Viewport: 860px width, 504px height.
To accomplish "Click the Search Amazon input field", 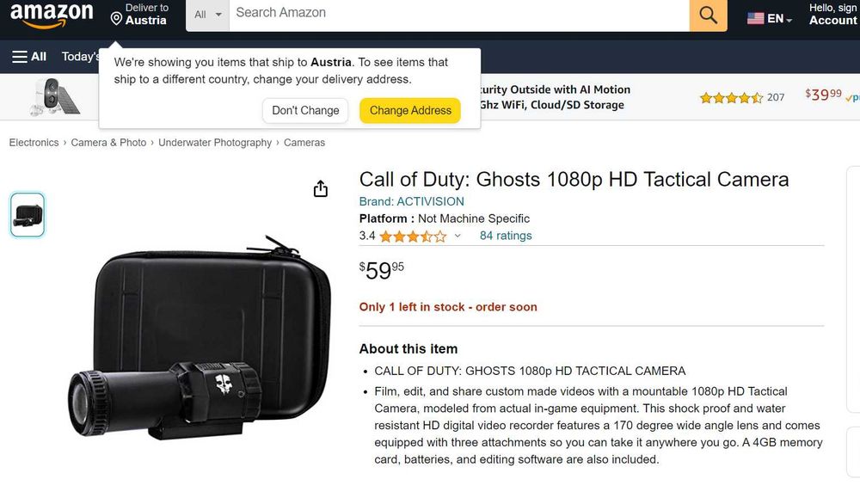I will point(459,15).
